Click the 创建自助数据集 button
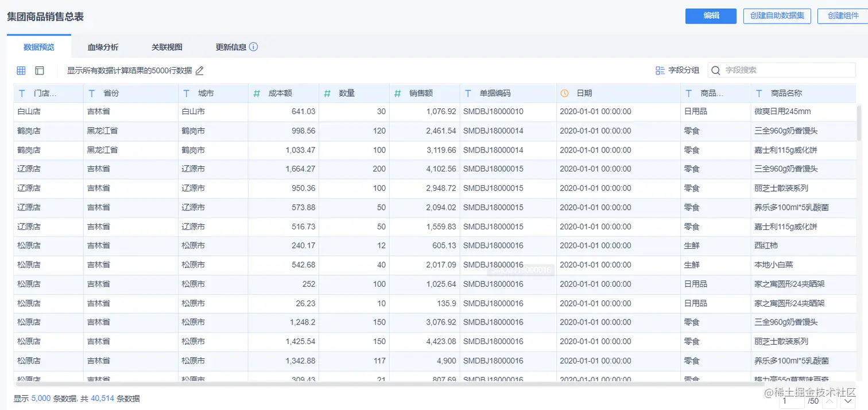This screenshot has width=868, height=410. click(777, 16)
